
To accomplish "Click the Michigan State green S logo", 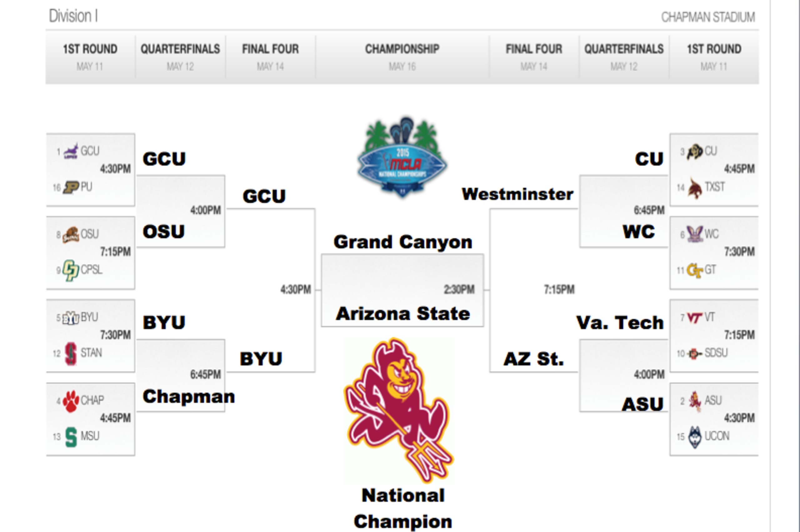I will point(71,437).
